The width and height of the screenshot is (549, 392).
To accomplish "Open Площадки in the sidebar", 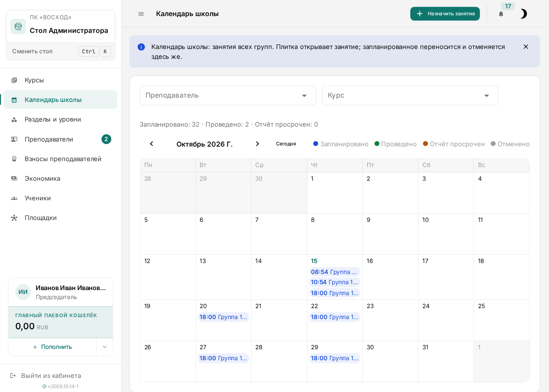I will pos(60,218).
